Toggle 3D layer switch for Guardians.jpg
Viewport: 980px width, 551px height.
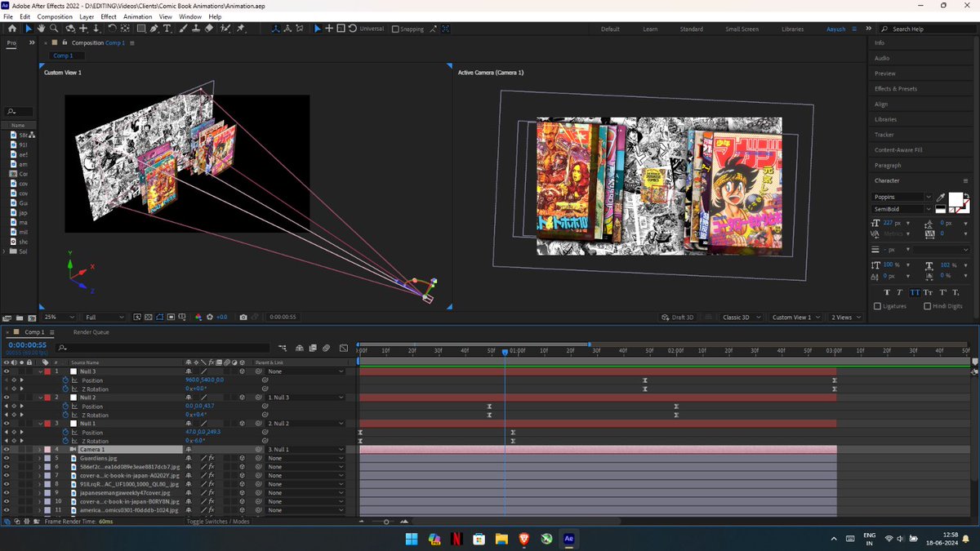[x=243, y=458]
